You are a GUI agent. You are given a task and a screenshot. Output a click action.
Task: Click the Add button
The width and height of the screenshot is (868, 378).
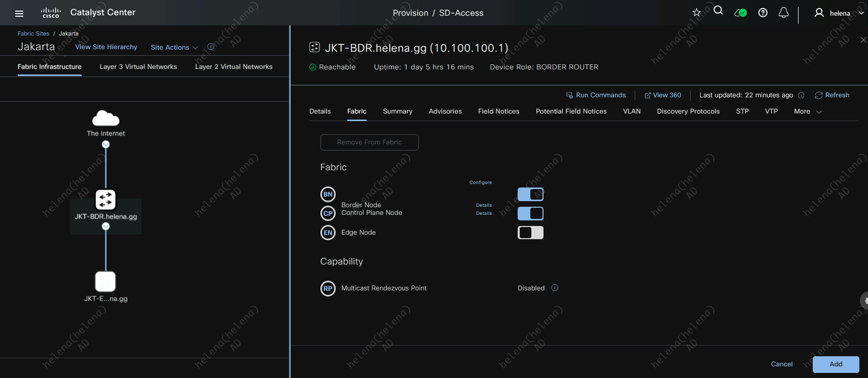click(x=836, y=364)
